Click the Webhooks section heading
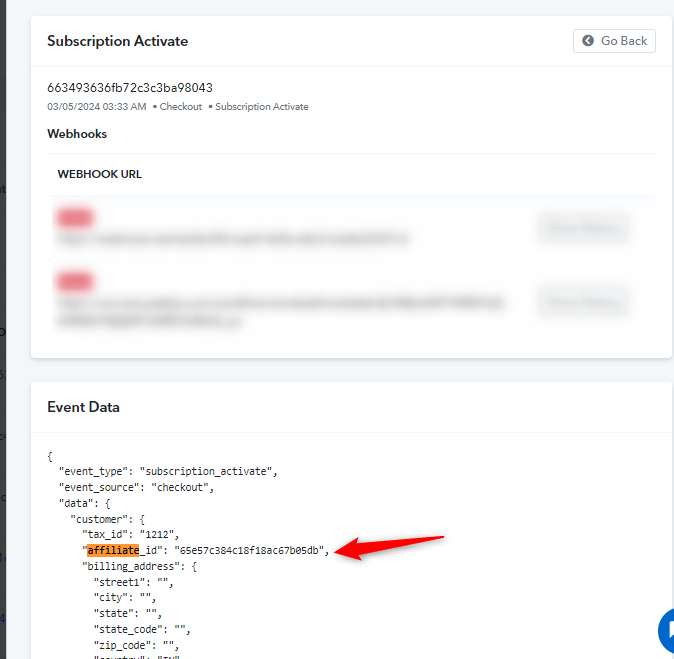 tap(77, 134)
